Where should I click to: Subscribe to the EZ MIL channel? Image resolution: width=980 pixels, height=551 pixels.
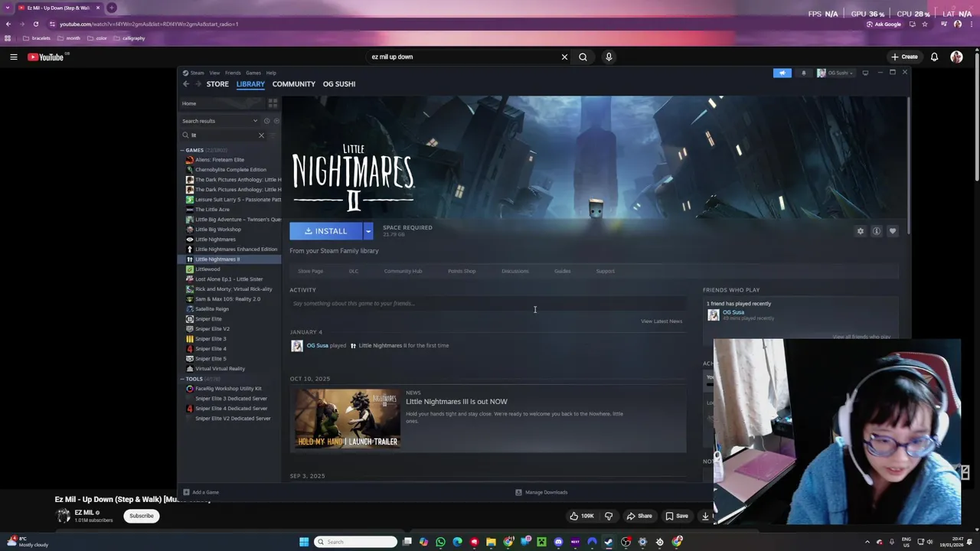tap(142, 516)
